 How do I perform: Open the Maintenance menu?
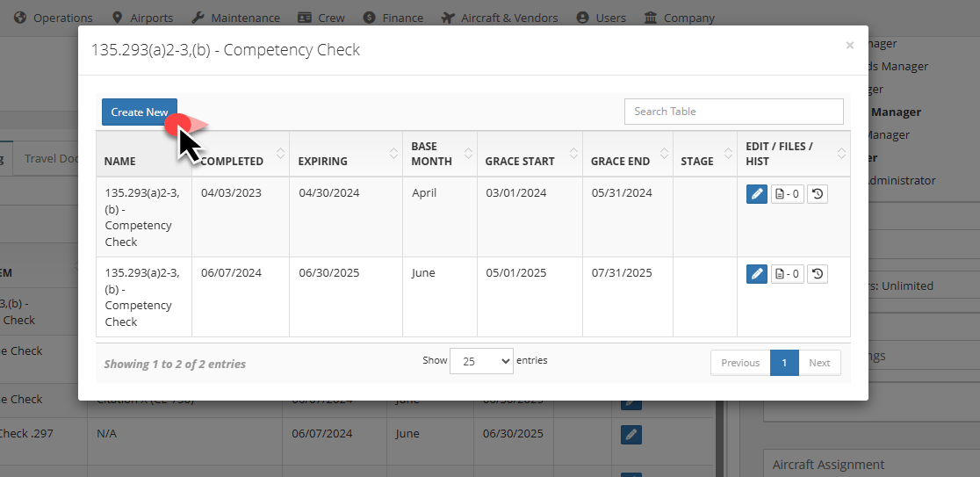(235, 18)
